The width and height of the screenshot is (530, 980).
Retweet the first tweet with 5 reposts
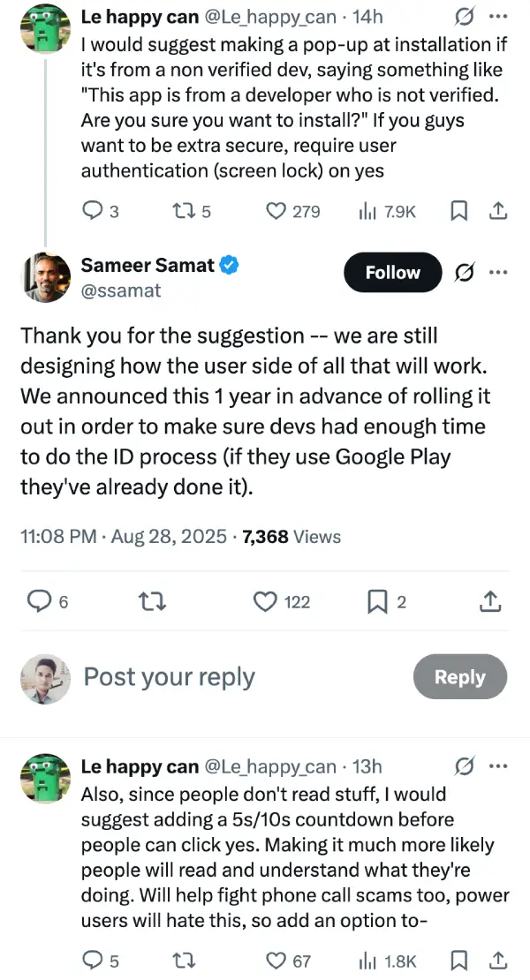pyautogui.click(x=191, y=211)
